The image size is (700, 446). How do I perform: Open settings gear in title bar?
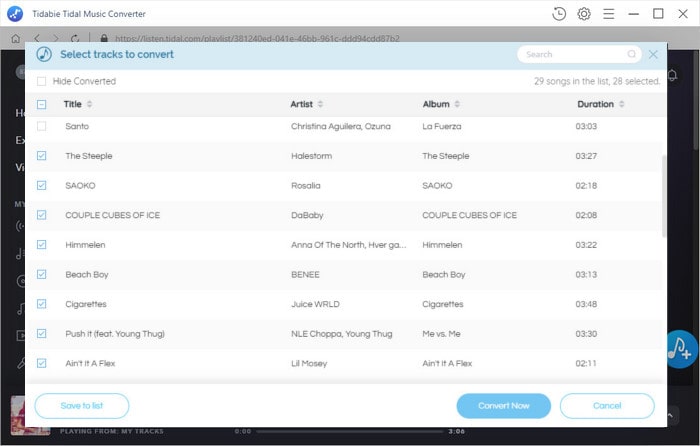coord(583,14)
